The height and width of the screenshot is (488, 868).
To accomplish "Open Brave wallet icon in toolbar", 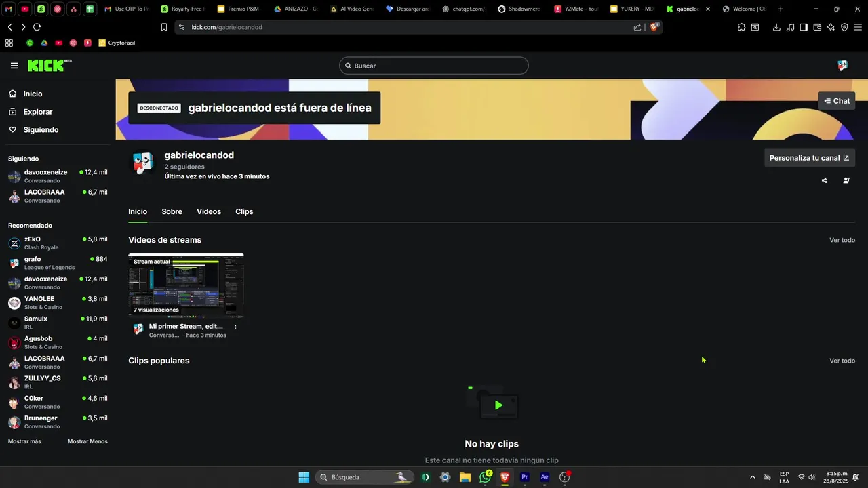I will click(x=817, y=27).
